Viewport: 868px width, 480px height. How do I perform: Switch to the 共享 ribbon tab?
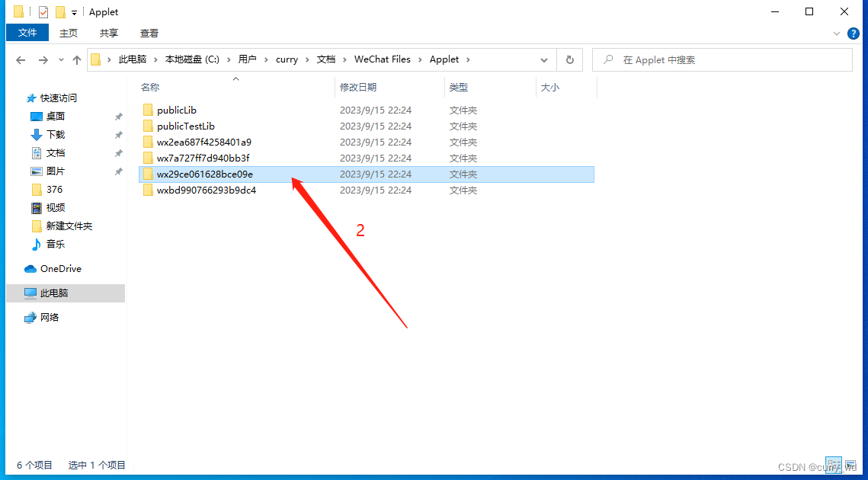[x=108, y=33]
